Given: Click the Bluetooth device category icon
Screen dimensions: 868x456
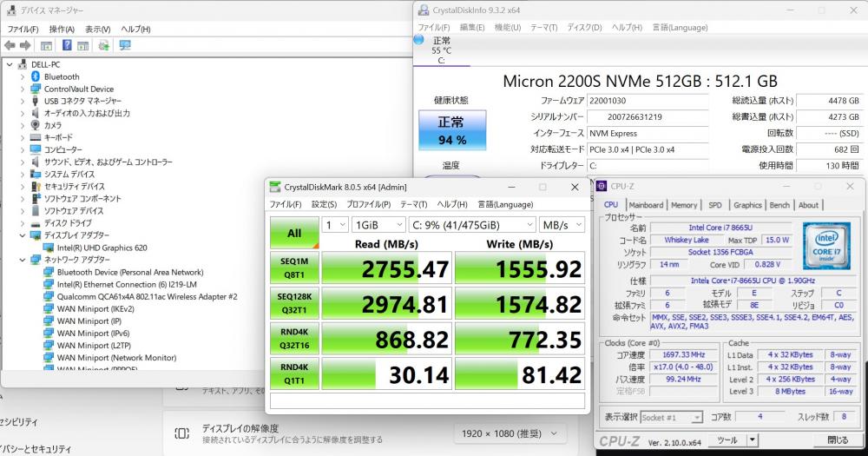Looking at the screenshot, I should point(36,76).
